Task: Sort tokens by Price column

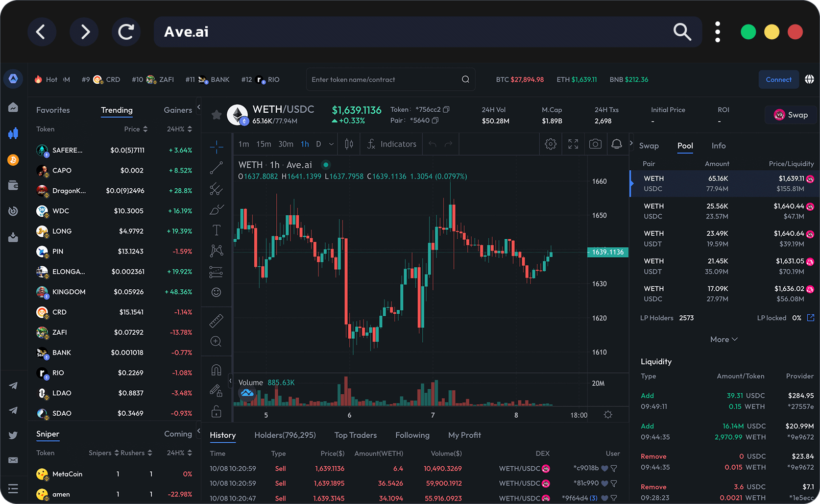Action: click(135, 129)
